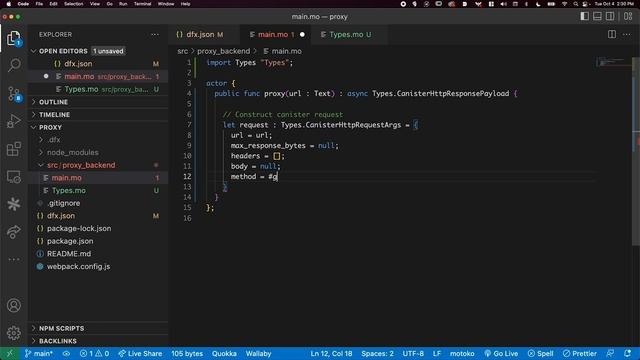Collapse the src/proxy_backend folder

point(98,165)
